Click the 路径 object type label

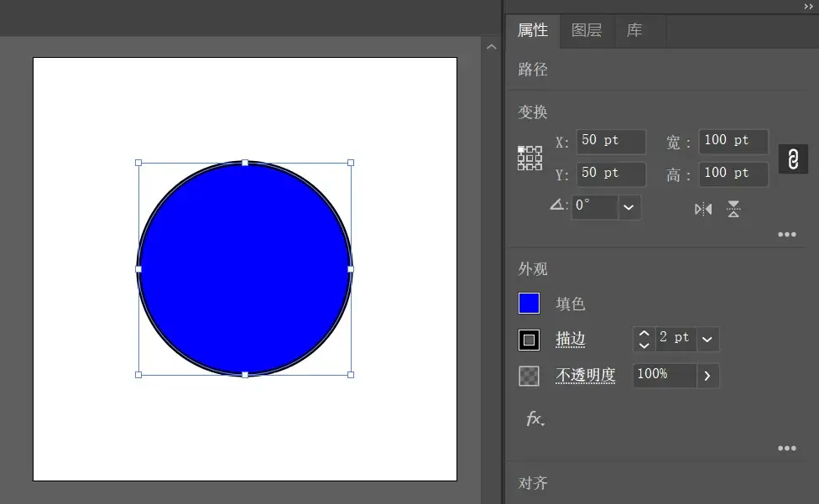533,70
